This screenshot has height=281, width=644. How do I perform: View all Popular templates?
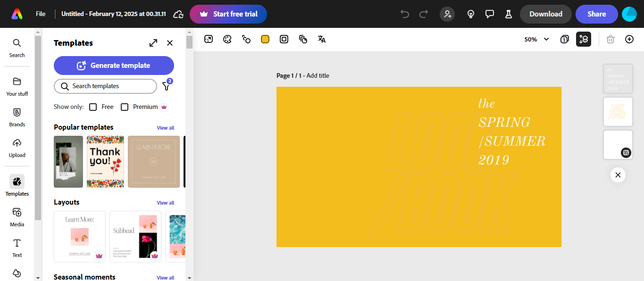pyautogui.click(x=166, y=128)
